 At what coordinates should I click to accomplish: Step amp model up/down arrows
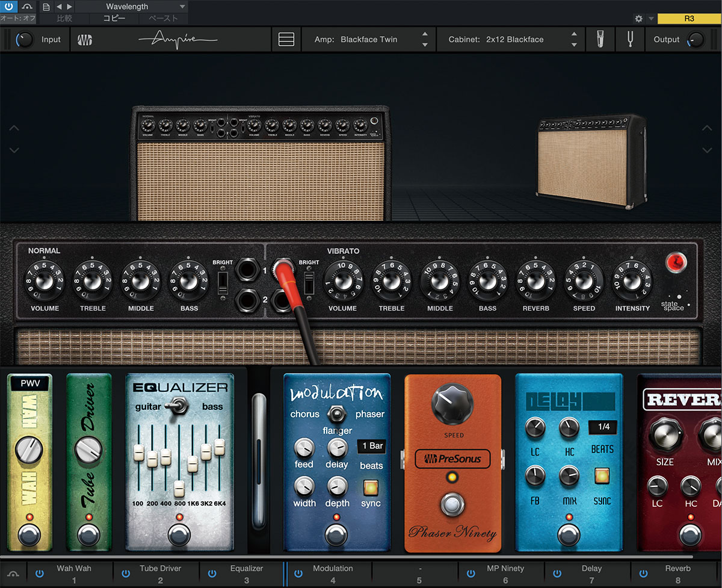pos(425,40)
